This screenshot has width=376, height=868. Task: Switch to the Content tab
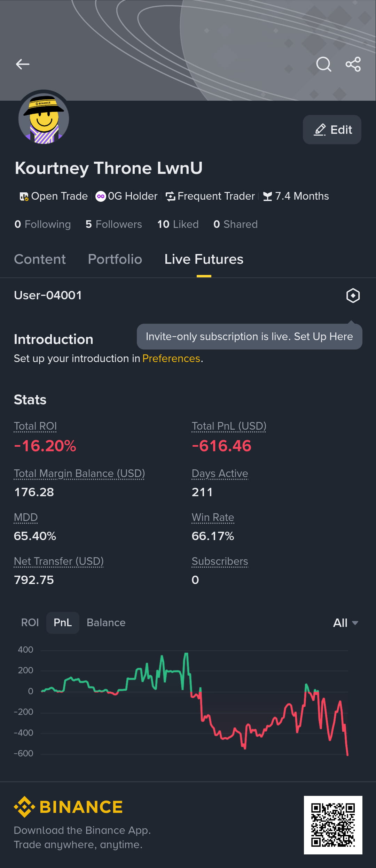pos(40,259)
